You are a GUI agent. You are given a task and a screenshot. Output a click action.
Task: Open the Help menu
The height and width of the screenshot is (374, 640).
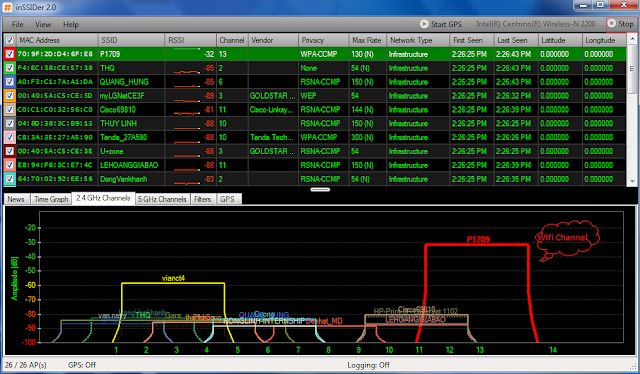pyautogui.click(x=71, y=24)
